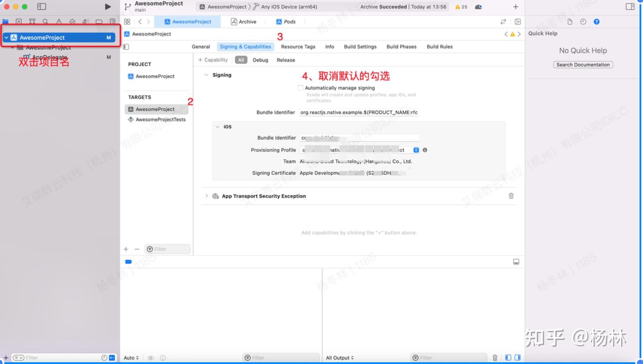Show Release configuration capabilities

coord(286,60)
